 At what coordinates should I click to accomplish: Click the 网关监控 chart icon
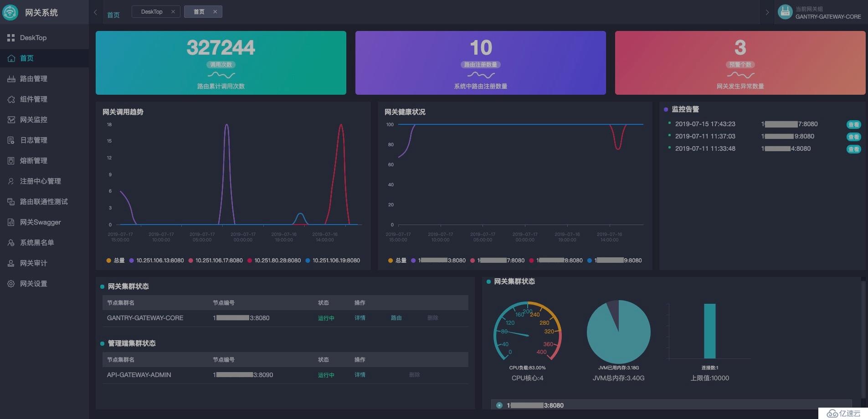[x=11, y=120]
